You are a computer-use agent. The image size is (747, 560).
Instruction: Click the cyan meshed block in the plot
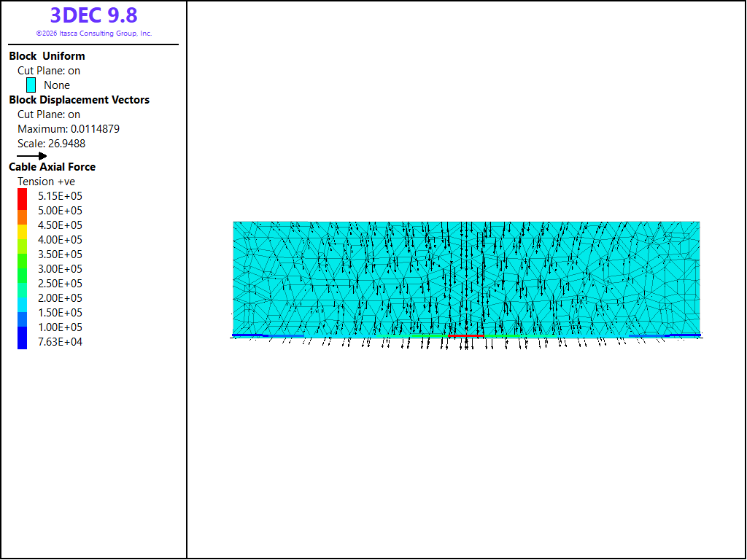coord(466,279)
